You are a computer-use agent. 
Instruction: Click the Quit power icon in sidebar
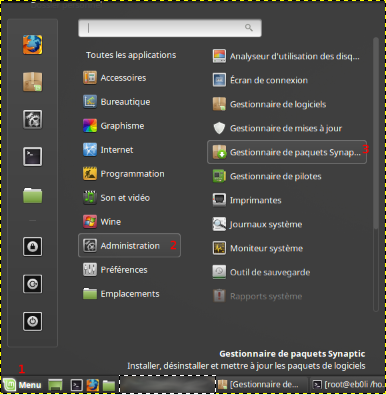pos(32,321)
